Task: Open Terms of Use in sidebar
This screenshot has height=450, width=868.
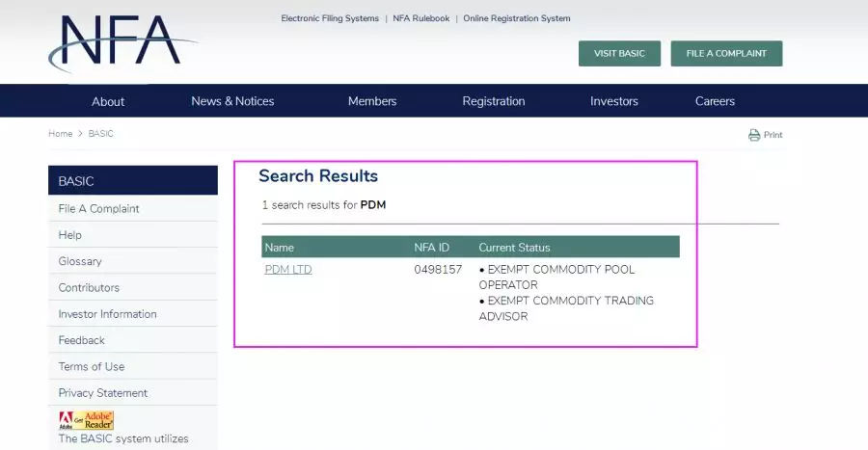Action: [x=92, y=366]
